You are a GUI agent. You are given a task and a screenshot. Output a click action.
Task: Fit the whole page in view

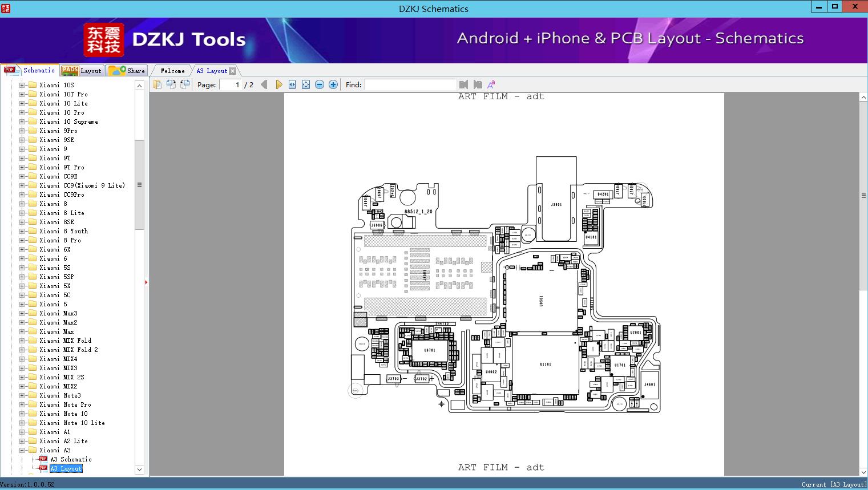click(x=306, y=84)
